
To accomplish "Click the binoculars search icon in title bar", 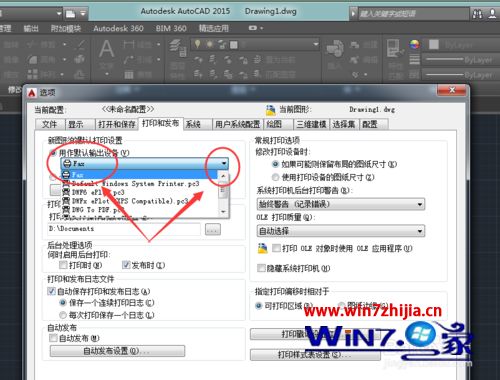I will pos(477,14).
